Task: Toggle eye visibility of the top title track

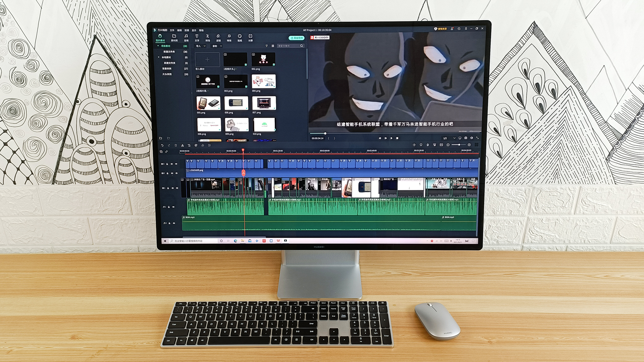Action: (176, 164)
